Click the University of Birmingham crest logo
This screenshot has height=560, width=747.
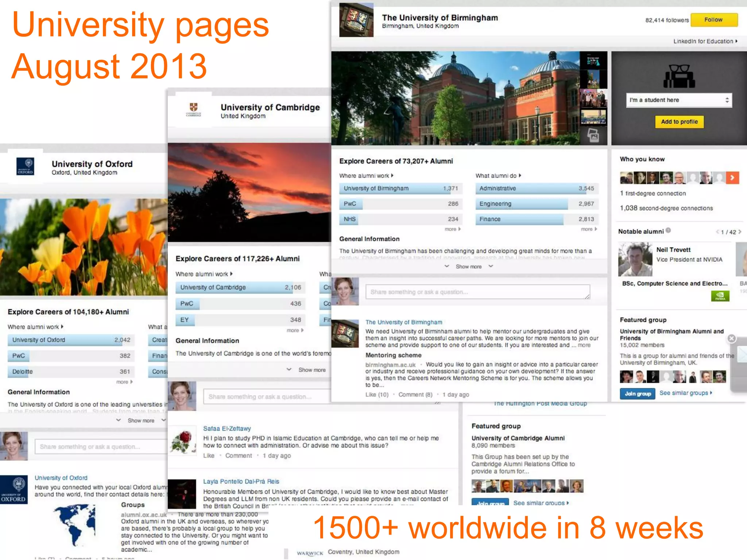[356, 20]
